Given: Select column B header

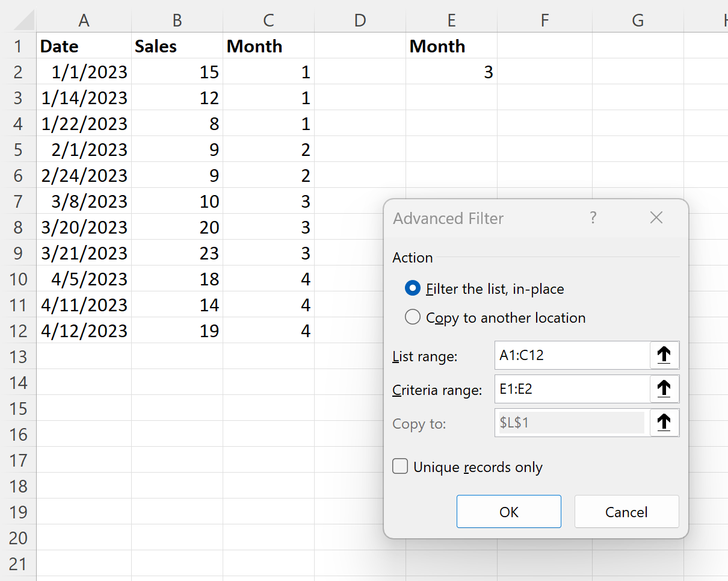Looking at the screenshot, I should coord(176,20).
